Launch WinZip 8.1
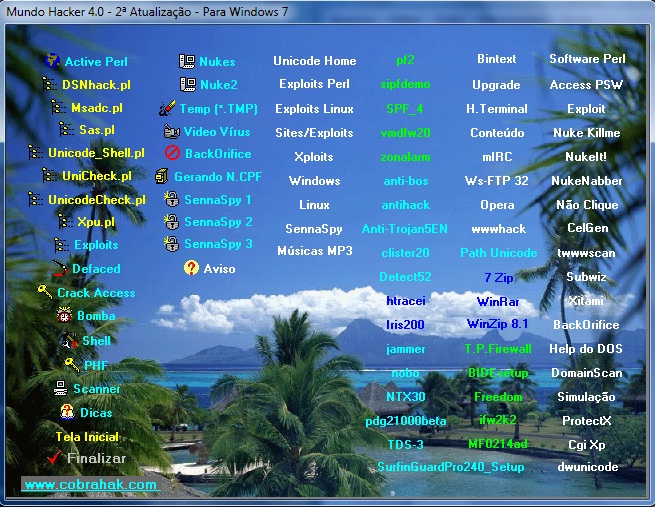655x507 pixels. (x=497, y=324)
